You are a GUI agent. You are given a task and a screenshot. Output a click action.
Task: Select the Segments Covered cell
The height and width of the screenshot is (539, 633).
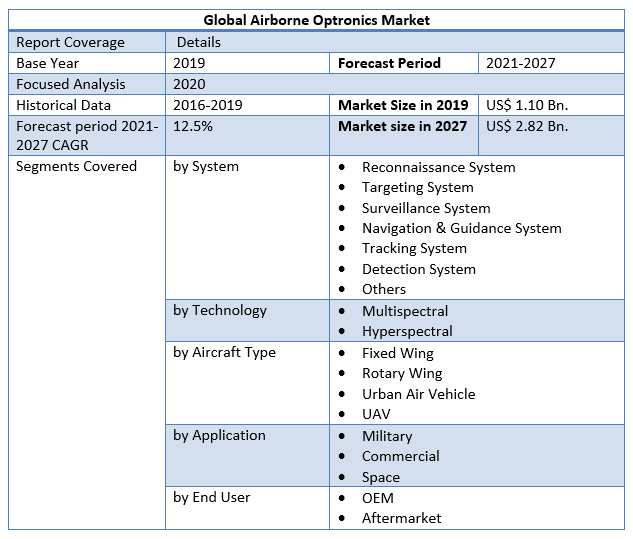click(76, 167)
